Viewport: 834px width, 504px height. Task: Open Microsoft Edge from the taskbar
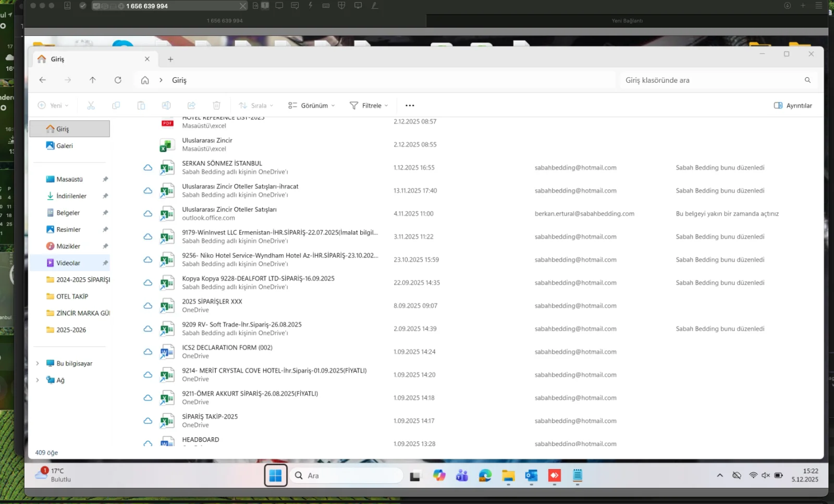485,475
